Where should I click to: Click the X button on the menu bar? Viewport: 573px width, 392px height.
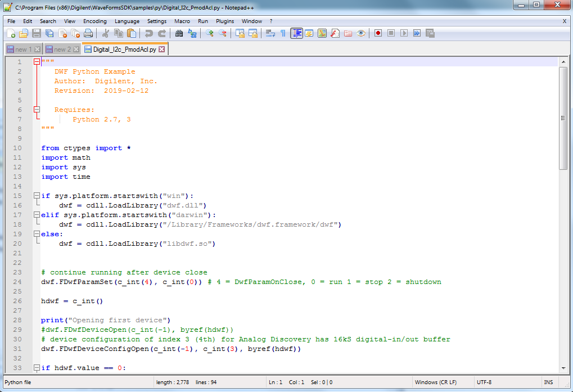click(564, 21)
